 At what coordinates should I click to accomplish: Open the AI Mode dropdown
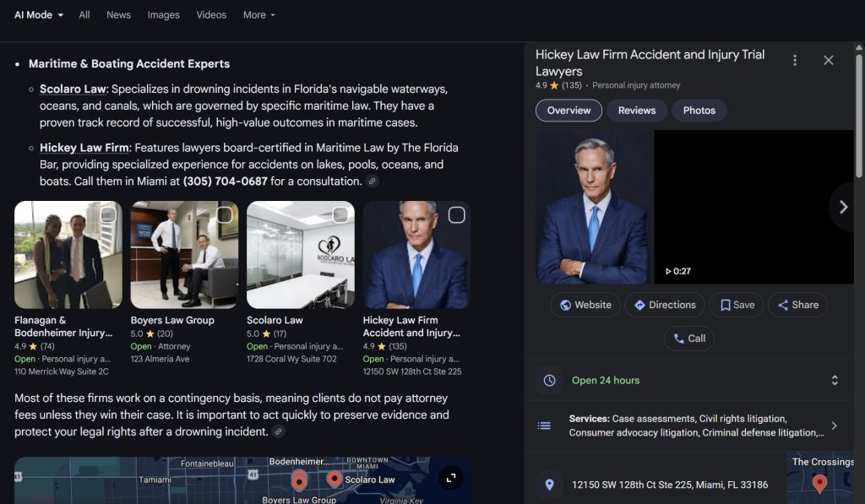[x=39, y=15]
